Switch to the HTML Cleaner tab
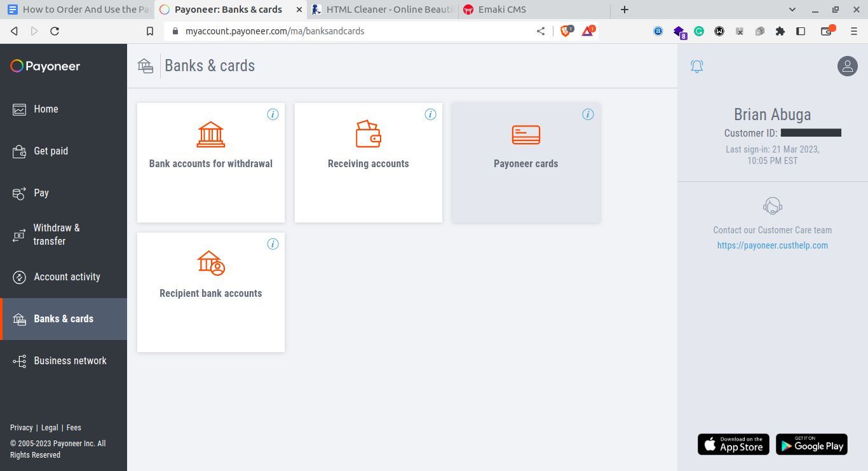Viewport: 868px width, 471px height. (x=381, y=10)
